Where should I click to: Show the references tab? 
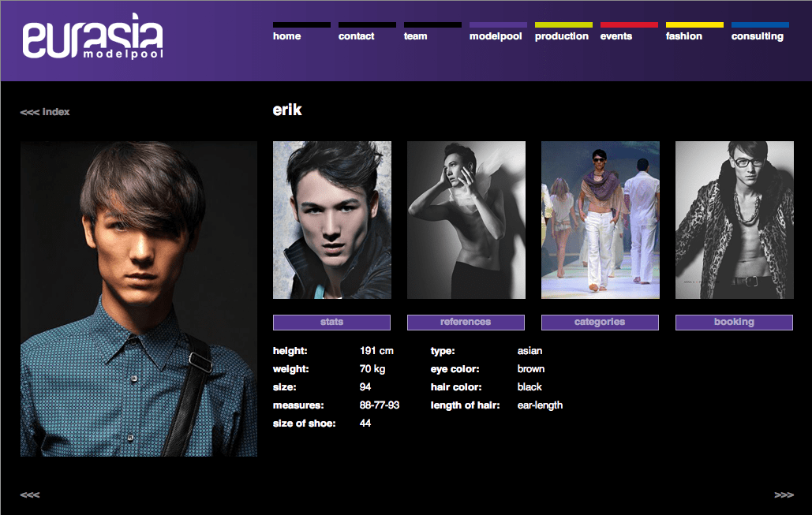click(466, 322)
